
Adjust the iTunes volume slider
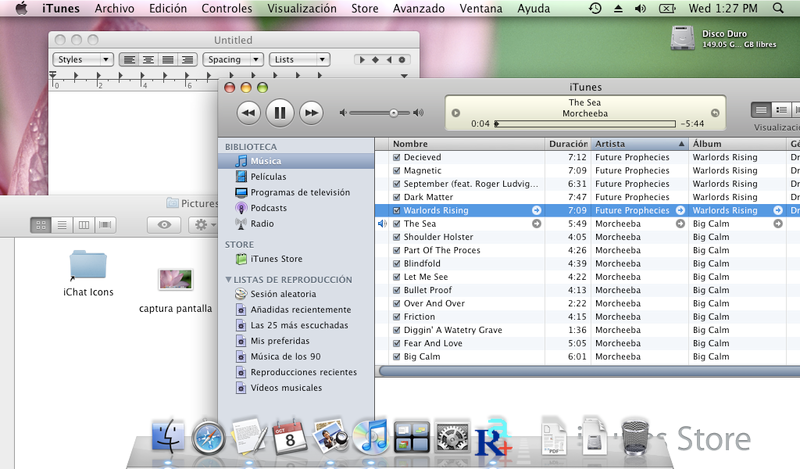click(393, 113)
